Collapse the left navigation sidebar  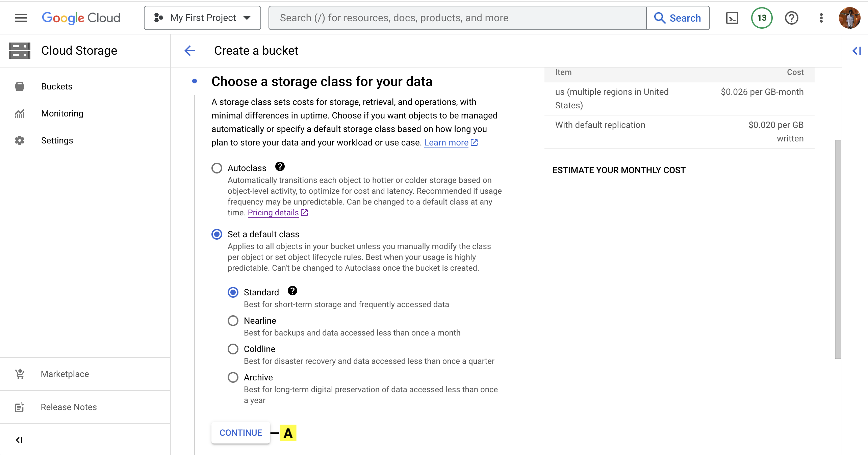click(x=19, y=440)
